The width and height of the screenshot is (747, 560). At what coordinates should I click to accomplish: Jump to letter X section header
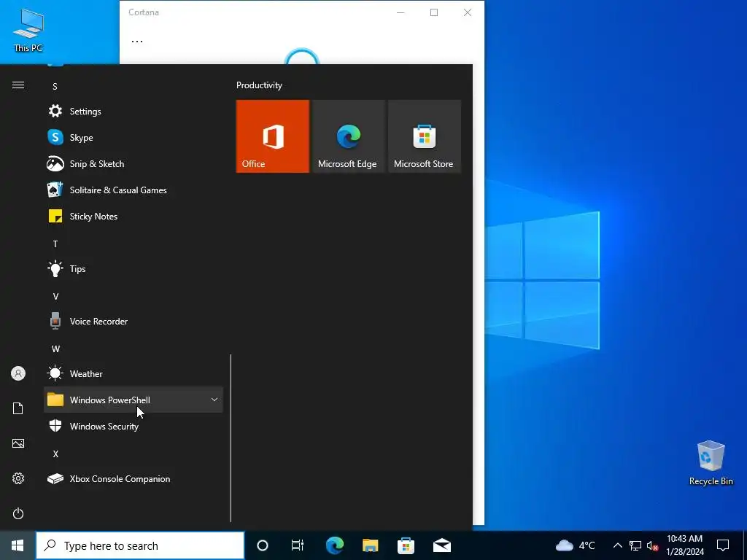(x=55, y=454)
